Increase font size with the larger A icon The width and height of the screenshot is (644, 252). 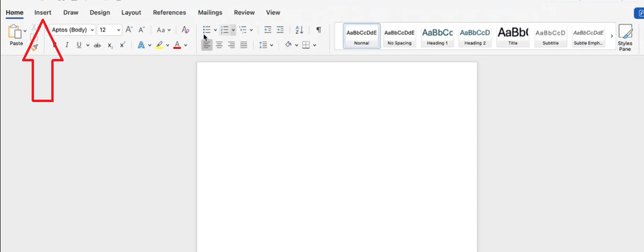pos(129,30)
